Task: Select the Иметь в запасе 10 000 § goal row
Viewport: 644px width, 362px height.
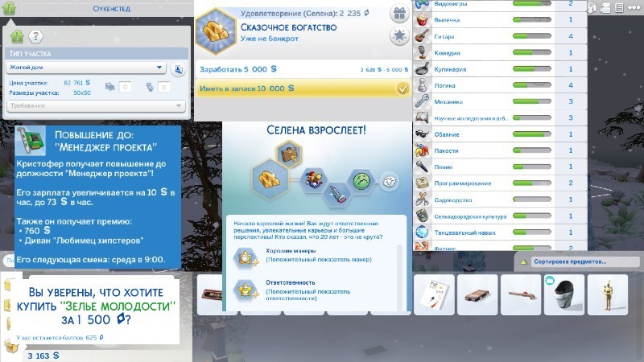Action: [303, 88]
